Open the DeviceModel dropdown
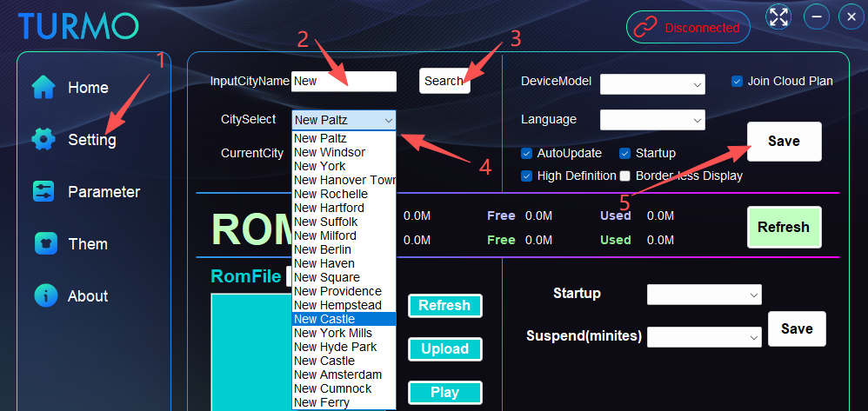This screenshot has width=868, height=411. 652,84
